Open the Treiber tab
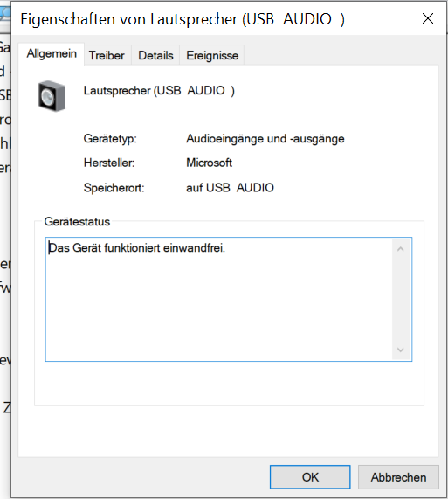The image size is (448, 499). tap(107, 55)
